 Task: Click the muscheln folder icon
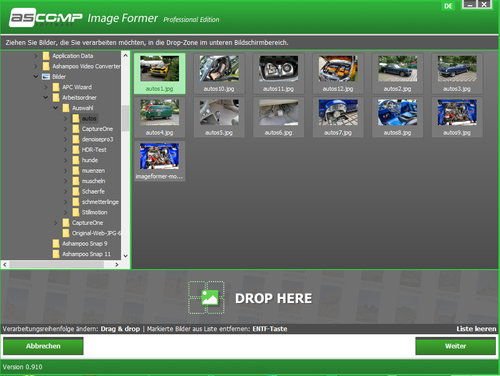(76, 181)
